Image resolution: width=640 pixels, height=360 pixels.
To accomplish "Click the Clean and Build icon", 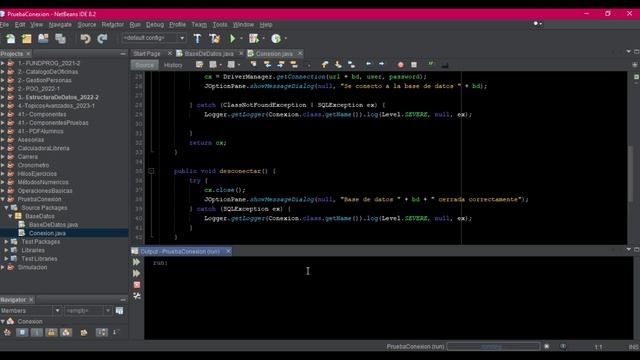I will pyautogui.click(x=214, y=38).
